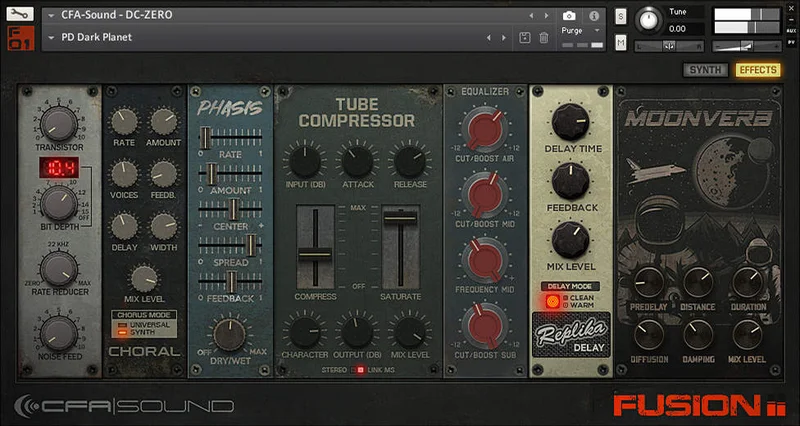Click the Choral FEEDB. knob
800x426 pixels.
[x=163, y=174]
